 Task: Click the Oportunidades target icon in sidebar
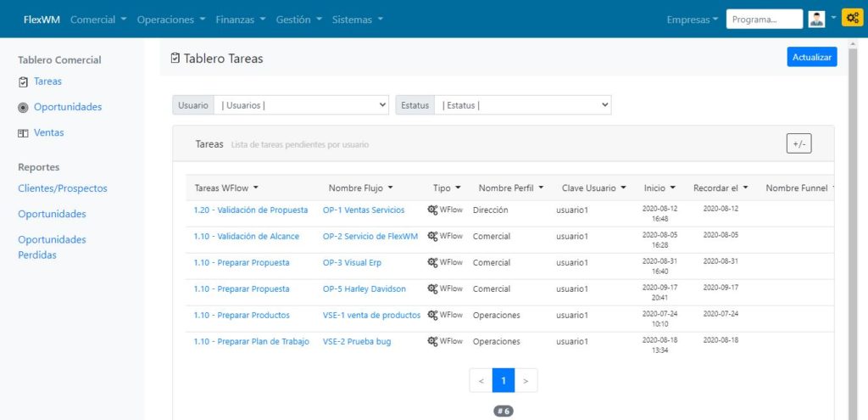[23, 108]
